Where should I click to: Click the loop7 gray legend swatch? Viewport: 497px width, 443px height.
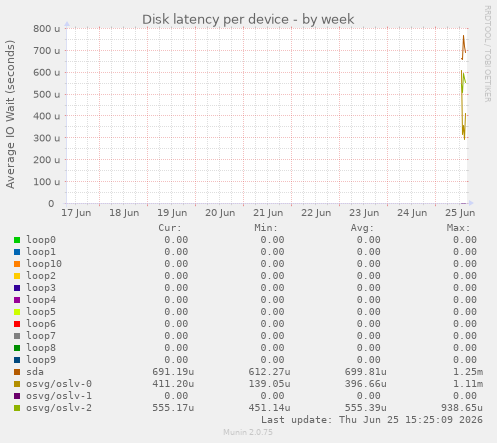pos(17,336)
